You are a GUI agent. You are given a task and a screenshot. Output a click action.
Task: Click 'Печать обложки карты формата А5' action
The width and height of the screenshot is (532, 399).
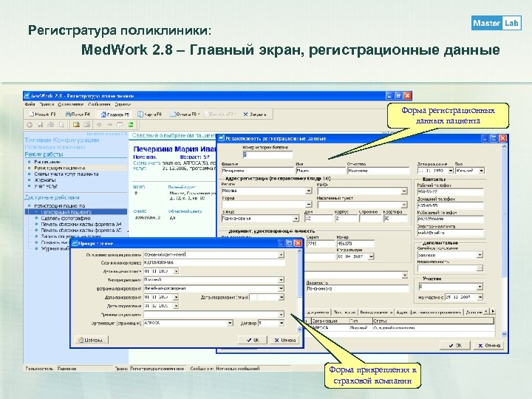(81, 231)
